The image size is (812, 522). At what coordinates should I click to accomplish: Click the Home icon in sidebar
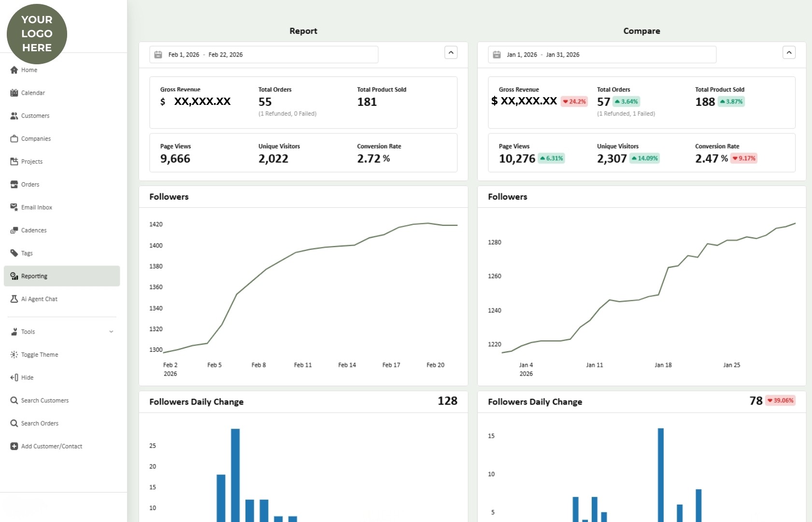[x=14, y=70]
